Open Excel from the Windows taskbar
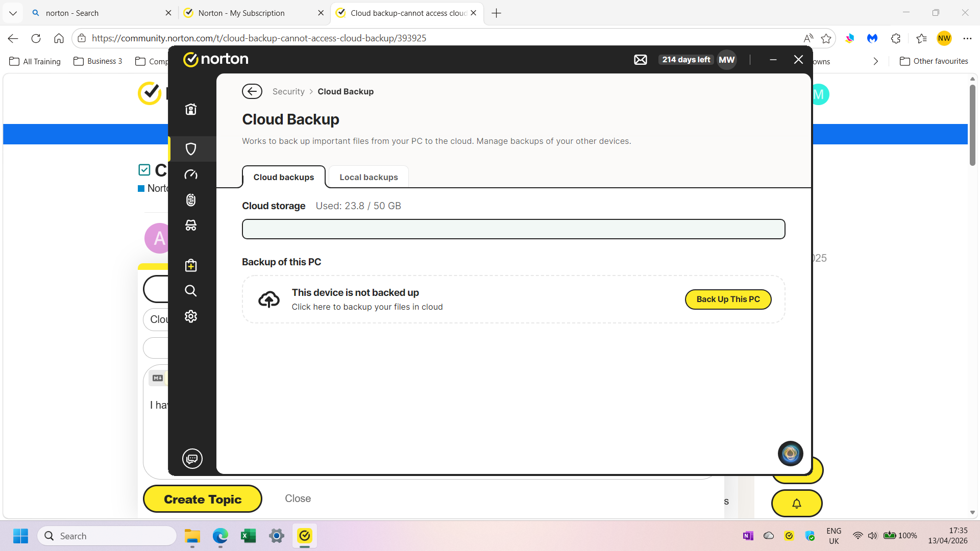Viewport: 980px width, 551px height. (x=249, y=536)
